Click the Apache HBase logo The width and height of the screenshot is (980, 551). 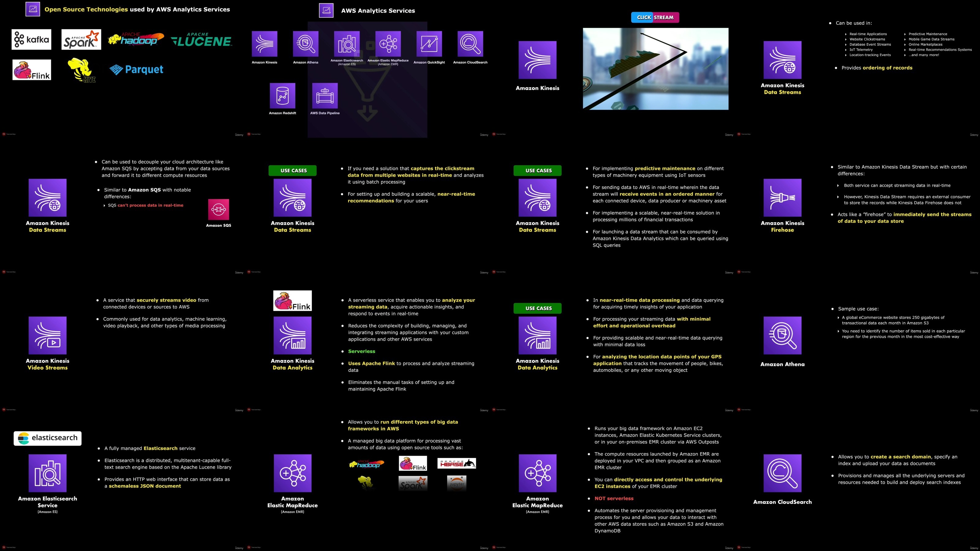coord(457,463)
